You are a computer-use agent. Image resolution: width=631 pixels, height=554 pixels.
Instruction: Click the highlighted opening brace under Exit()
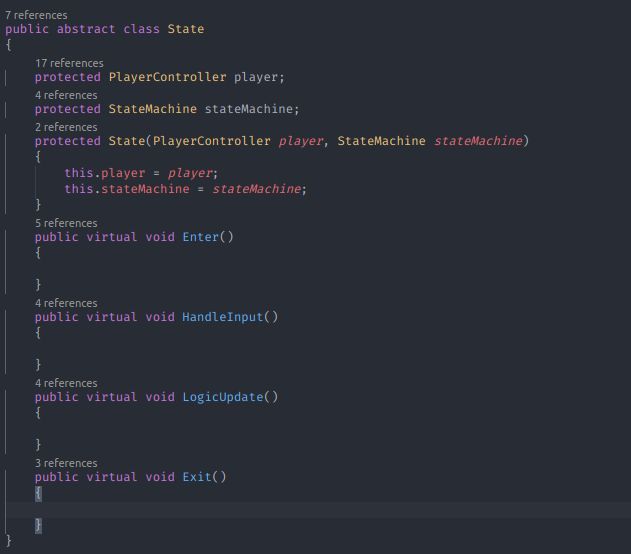coord(38,493)
